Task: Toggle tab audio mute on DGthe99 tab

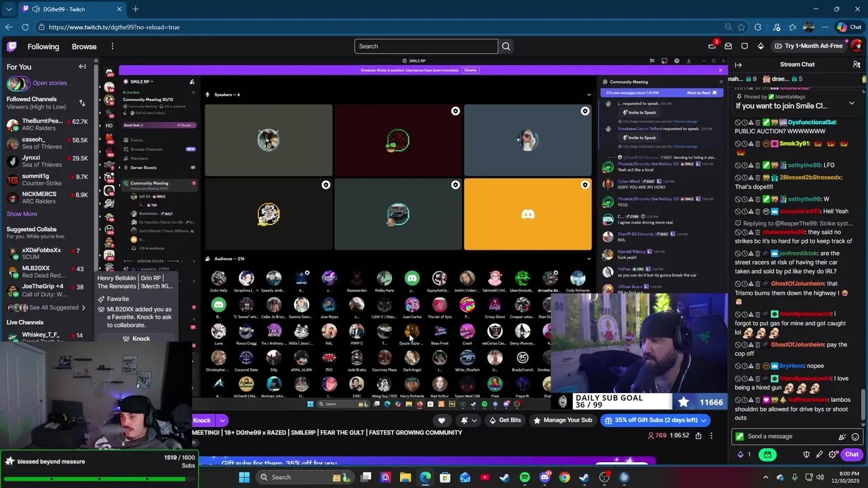Action: 36,9
